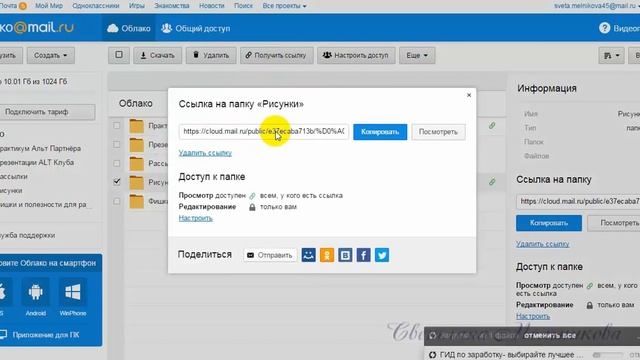
Task: Click Настроить доступ toolbar button
Action: (356, 55)
